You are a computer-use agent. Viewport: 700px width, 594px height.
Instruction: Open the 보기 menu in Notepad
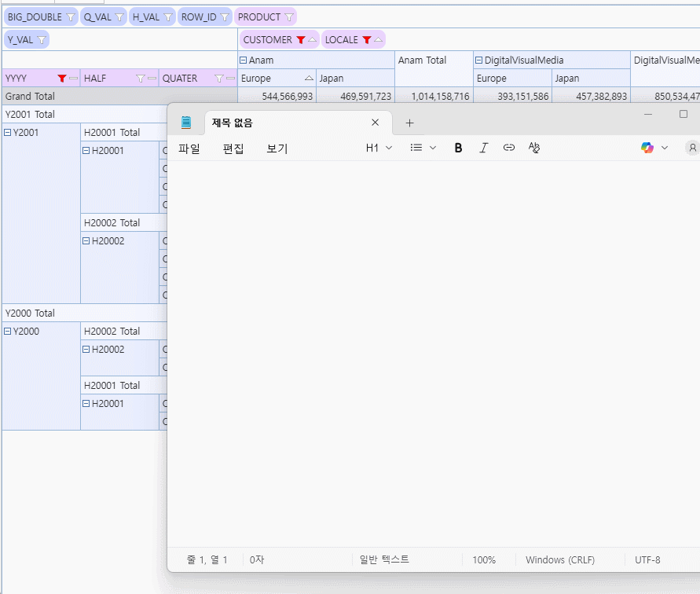pyautogui.click(x=277, y=148)
